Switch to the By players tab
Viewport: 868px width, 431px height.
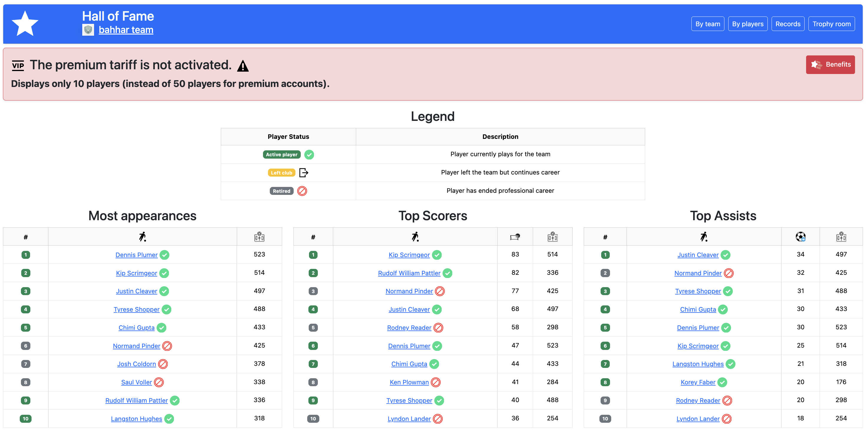tap(748, 24)
